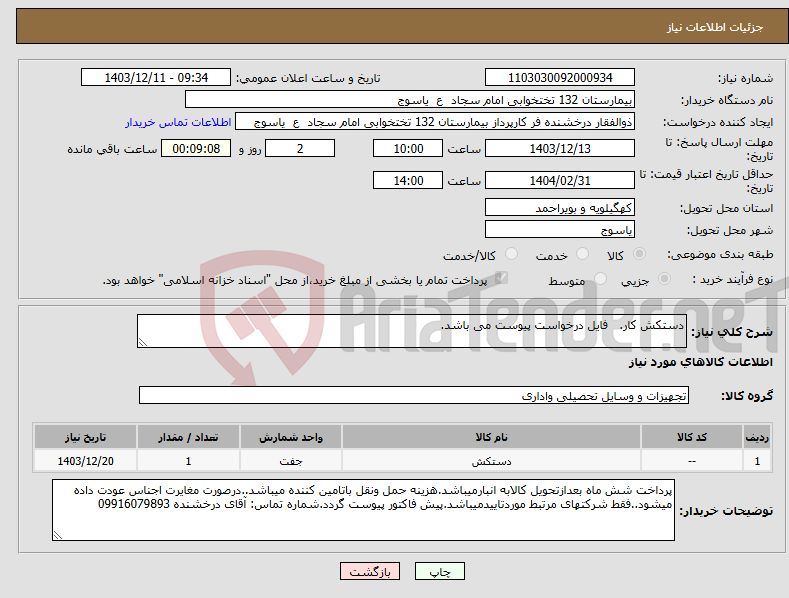
Task: Click the اطلاعات کالاهای مورد نیاز section heading
Action: [700, 362]
